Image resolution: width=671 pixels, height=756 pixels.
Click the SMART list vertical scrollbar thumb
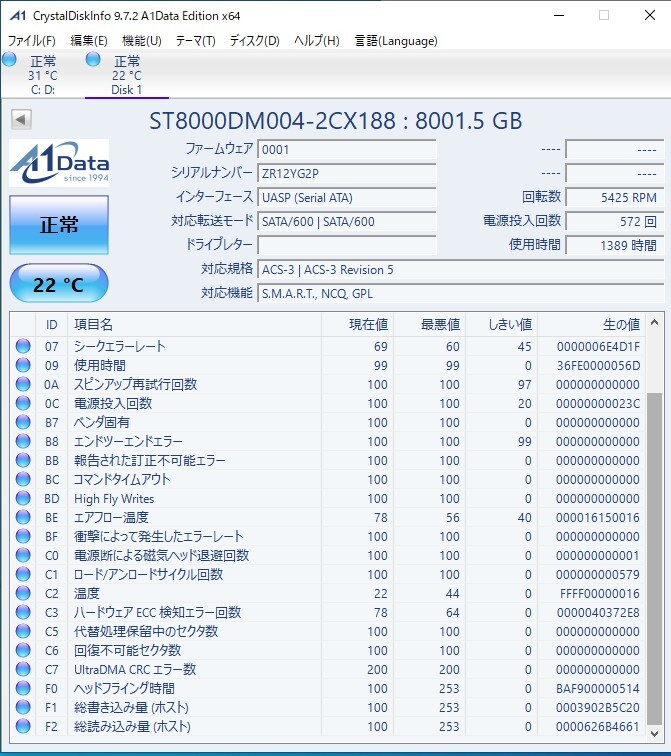[654, 558]
